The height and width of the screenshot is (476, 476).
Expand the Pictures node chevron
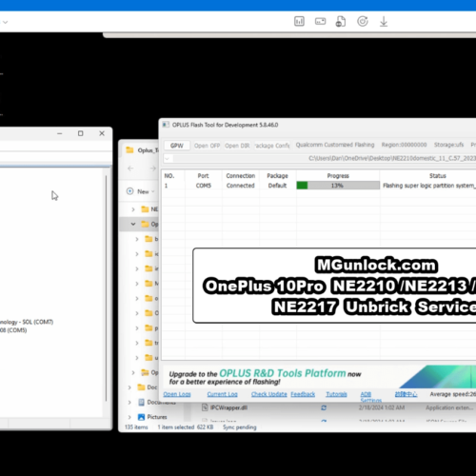(129, 417)
